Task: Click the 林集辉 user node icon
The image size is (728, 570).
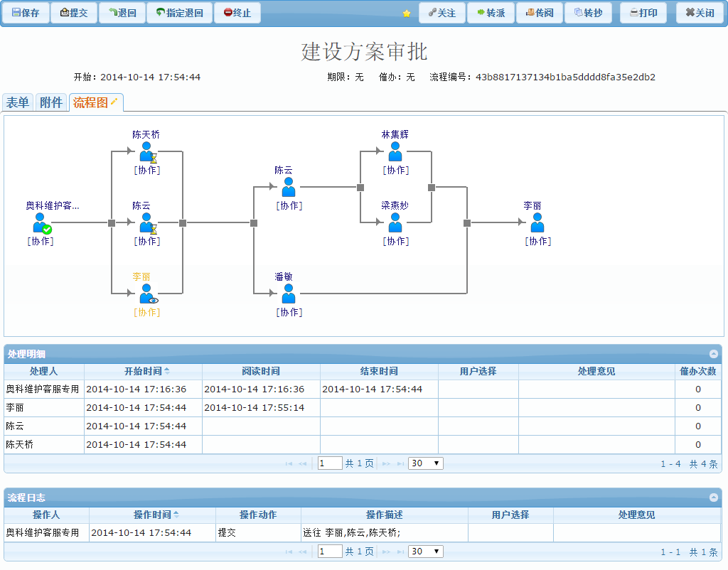Action: (395, 151)
